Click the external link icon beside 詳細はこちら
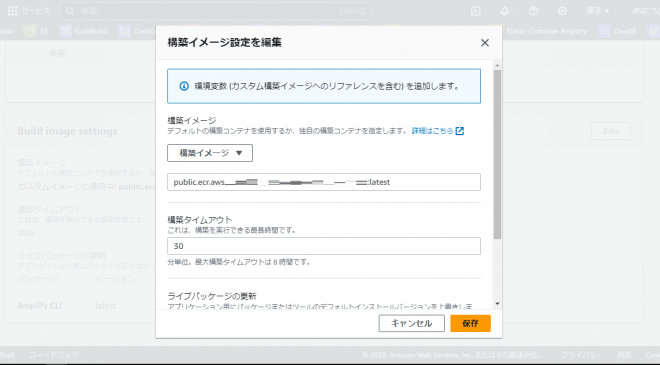 (460, 131)
